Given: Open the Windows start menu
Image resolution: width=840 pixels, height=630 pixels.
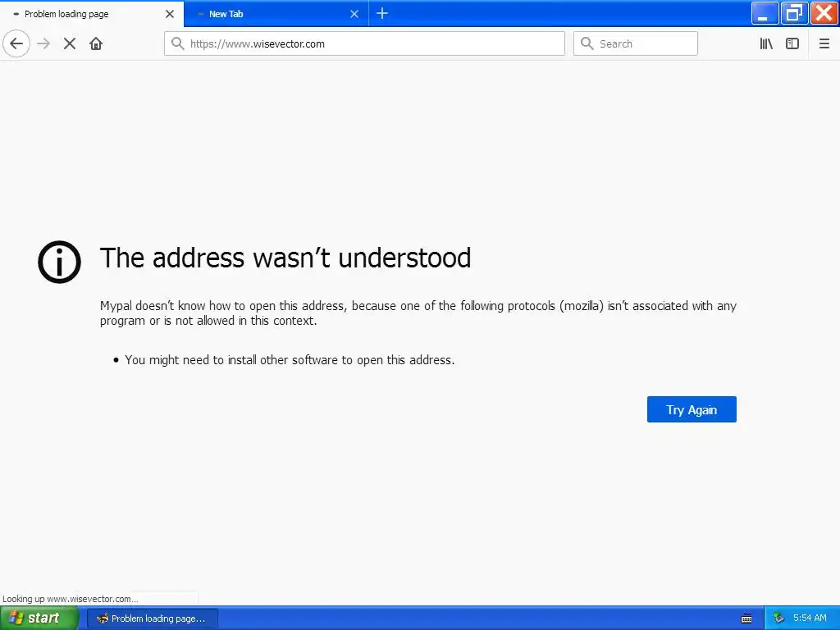Looking at the screenshot, I should [39, 619].
